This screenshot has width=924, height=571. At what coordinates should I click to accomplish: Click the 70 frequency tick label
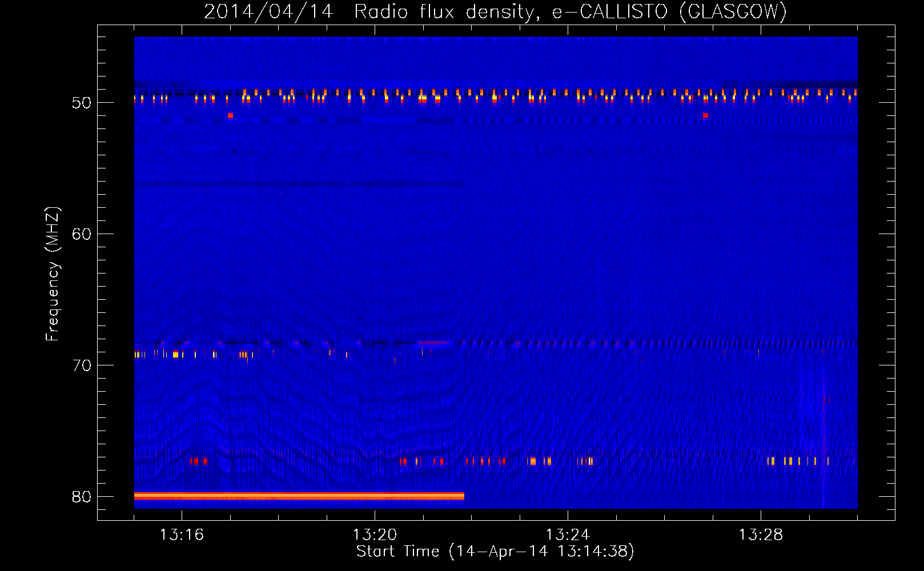pyautogui.click(x=82, y=365)
